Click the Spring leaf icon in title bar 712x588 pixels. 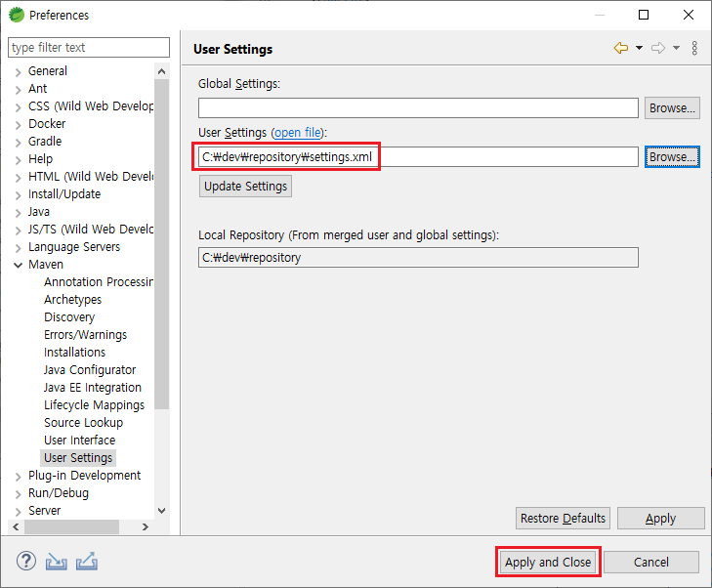pos(17,15)
